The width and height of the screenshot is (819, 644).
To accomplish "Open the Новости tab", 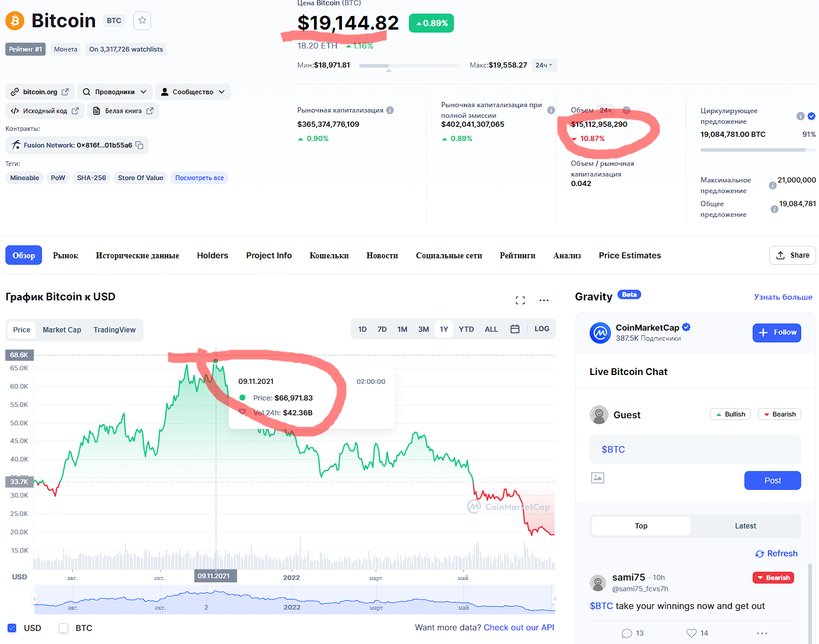I will [382, 255].
